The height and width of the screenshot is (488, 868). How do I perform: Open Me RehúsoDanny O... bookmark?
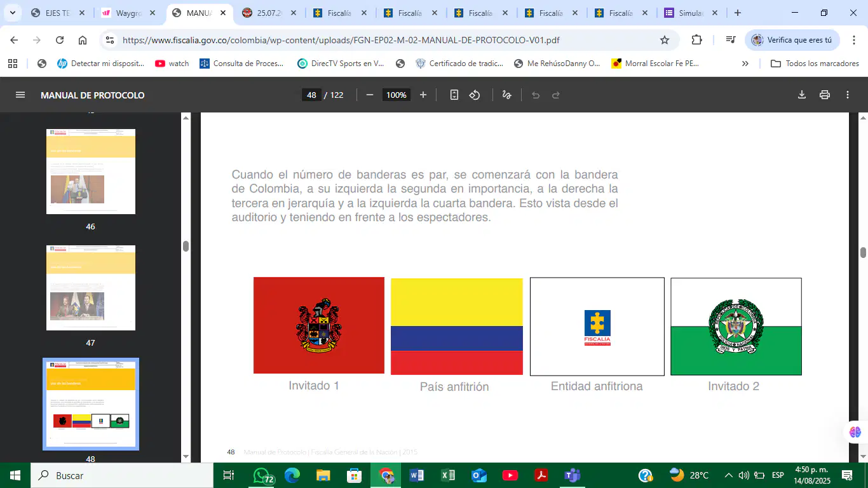557,64
